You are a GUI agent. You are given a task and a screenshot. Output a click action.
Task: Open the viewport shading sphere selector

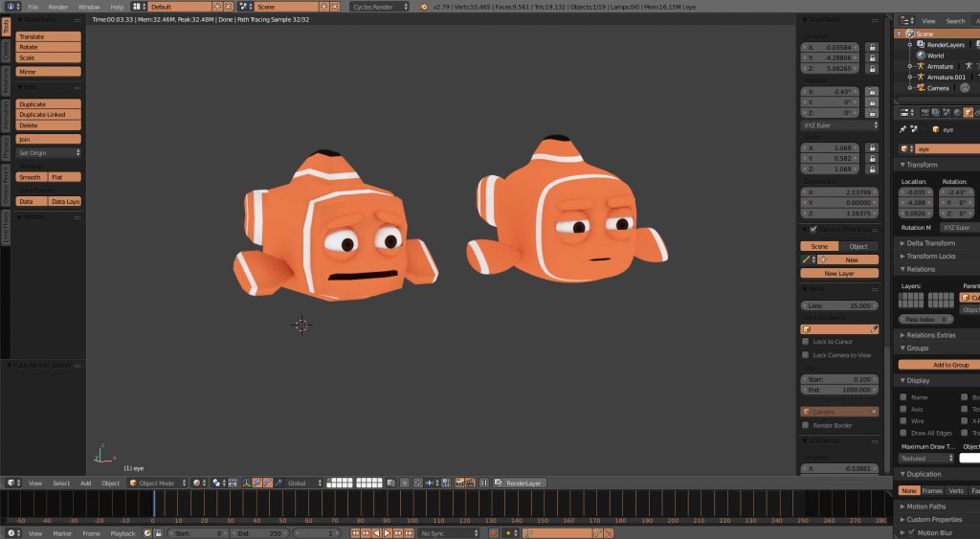tap(197, 483)
